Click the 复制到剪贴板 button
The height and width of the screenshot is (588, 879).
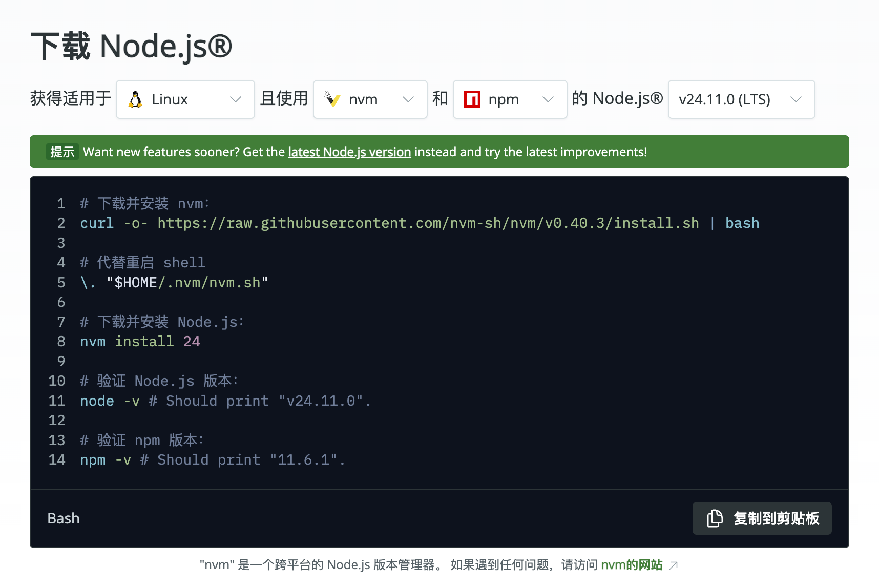click(762, 518)
